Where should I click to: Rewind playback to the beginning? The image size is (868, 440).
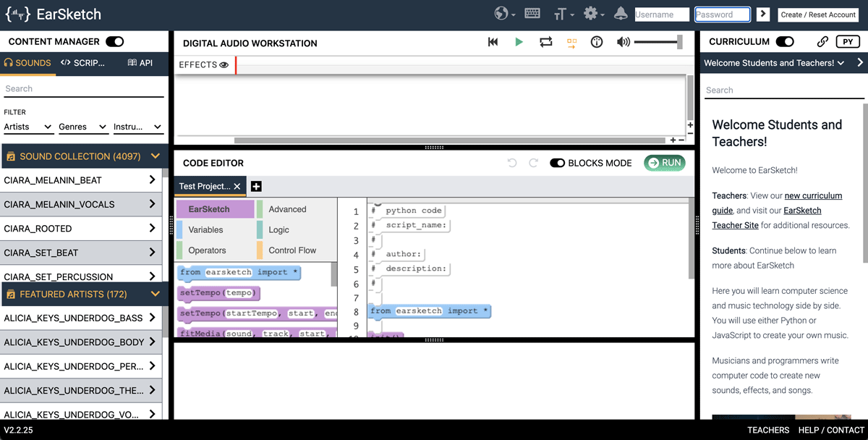493,43
